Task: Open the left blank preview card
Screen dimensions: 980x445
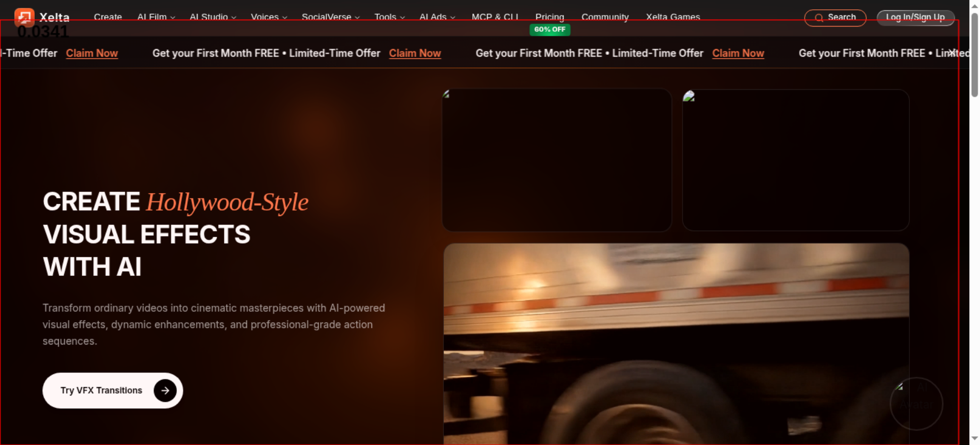Action: (x=557, y=160)
